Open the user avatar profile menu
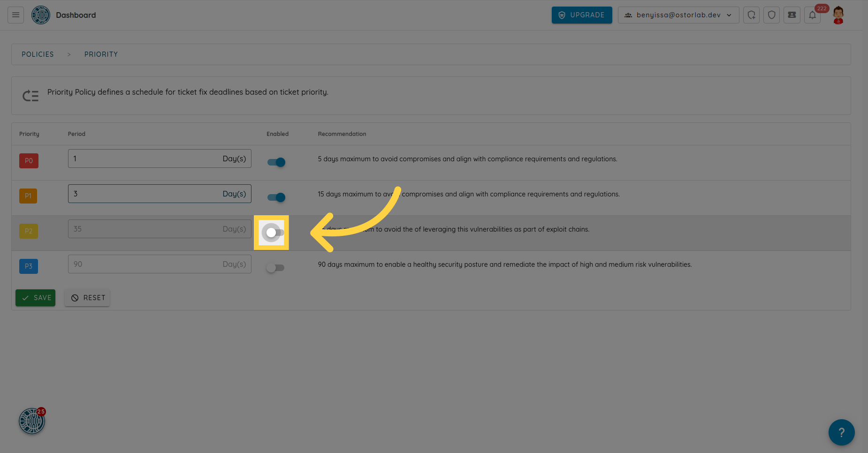Viewport: 868px width, 453px height. coord(838,15)
